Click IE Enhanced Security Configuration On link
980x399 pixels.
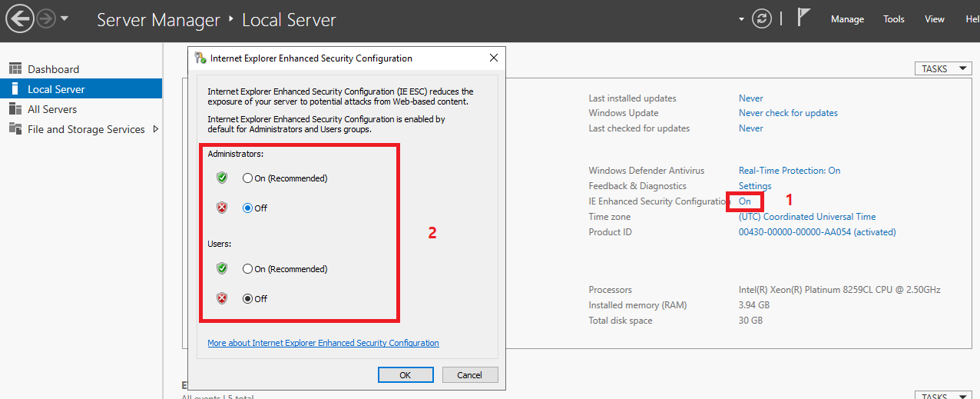point(745,201)
